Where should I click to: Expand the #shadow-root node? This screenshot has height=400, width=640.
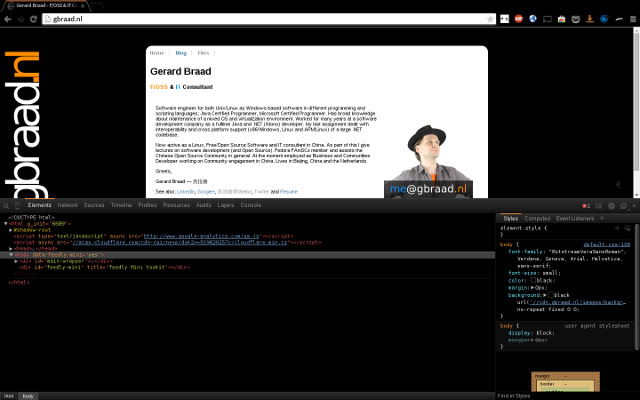coord(11,230)
